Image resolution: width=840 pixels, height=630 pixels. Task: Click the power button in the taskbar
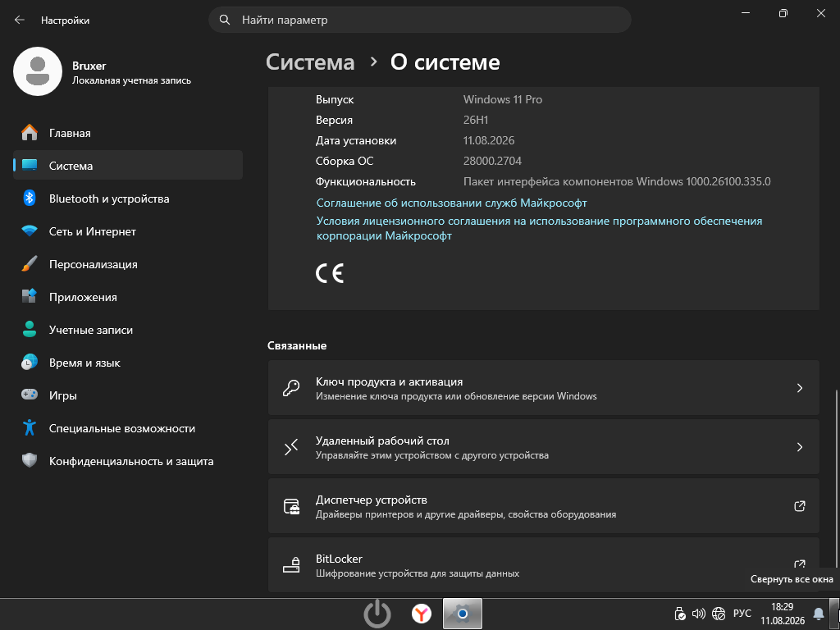377,614
